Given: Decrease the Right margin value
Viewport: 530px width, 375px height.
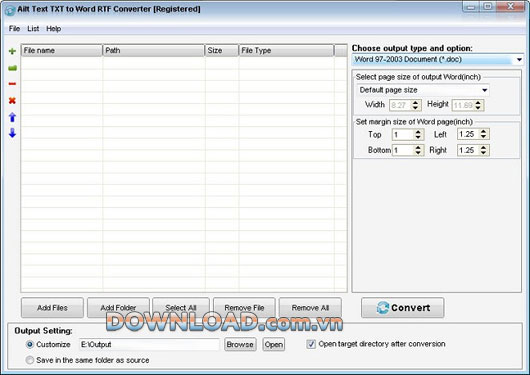Looking at the screenshot, I should pos(484,153).
